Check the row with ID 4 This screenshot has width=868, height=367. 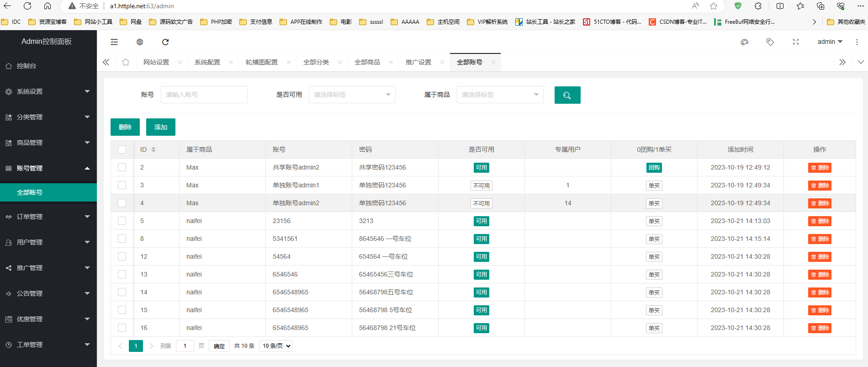122,203
